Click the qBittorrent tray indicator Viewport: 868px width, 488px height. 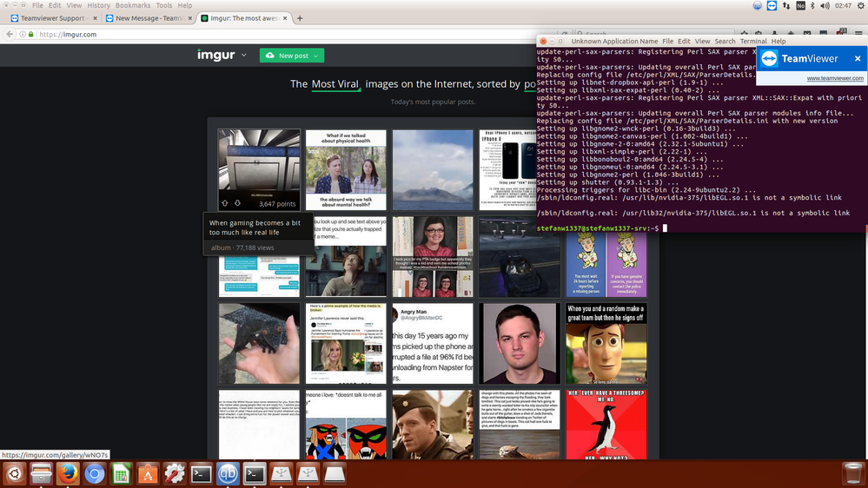pos(758,5)
